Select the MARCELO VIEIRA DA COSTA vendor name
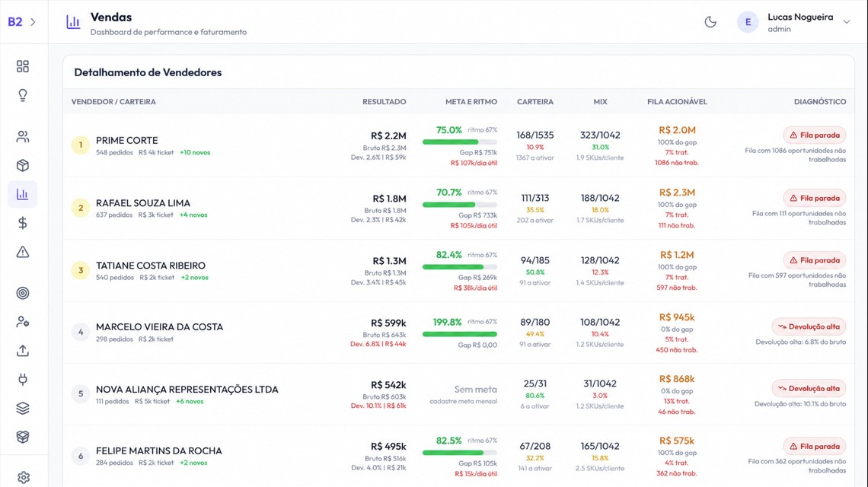This screenshot has height=487, width=868. 159,327
